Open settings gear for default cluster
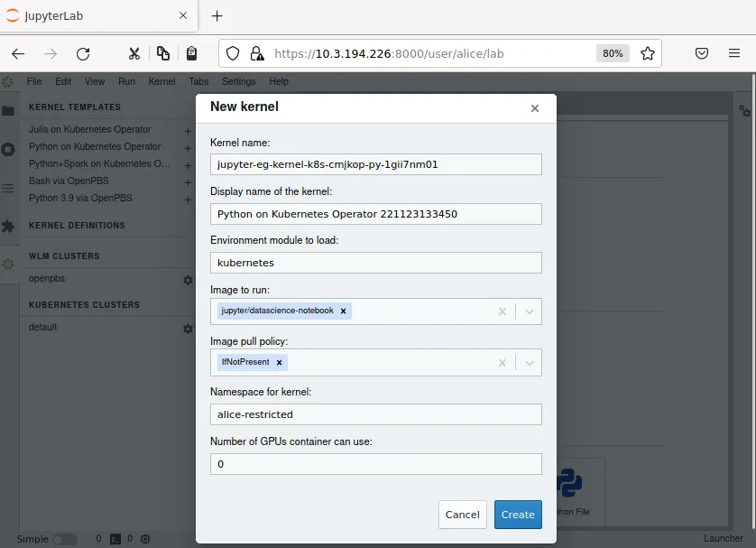The height and width of the screenshot is (548, 756). [188, 329]
